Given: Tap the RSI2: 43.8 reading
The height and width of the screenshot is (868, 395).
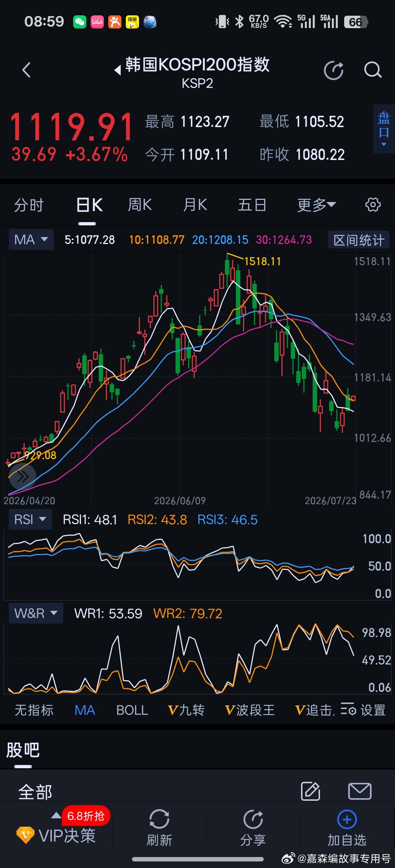Looking at the screenshot, I should pos(157,519).
